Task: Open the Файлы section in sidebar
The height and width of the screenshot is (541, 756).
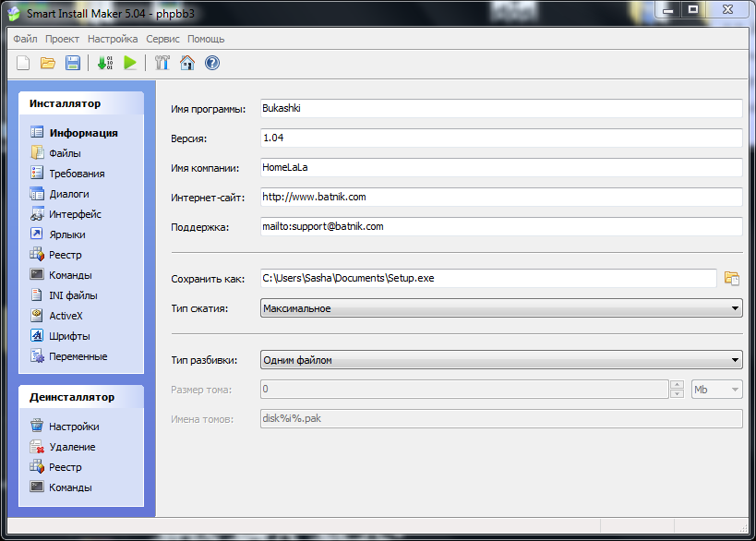Action: (55, 153)
